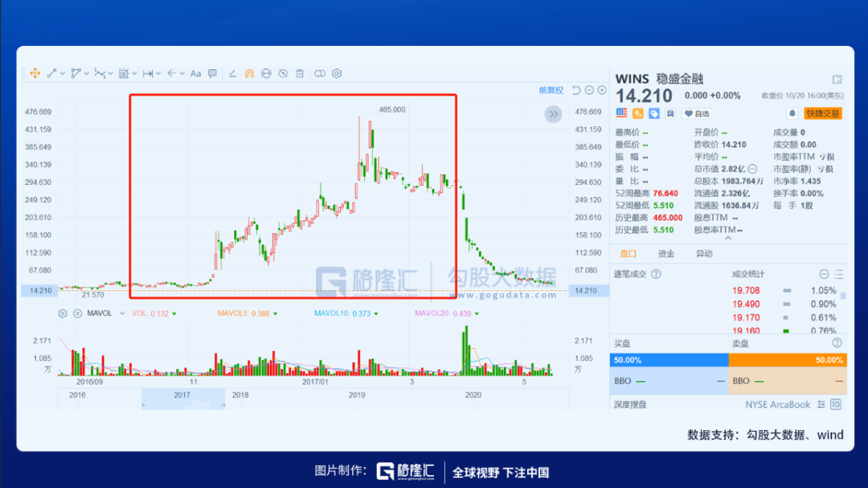The image size is (868, 488).
Task: Open line tool dropdown arrow
Action: pos(63,74)
